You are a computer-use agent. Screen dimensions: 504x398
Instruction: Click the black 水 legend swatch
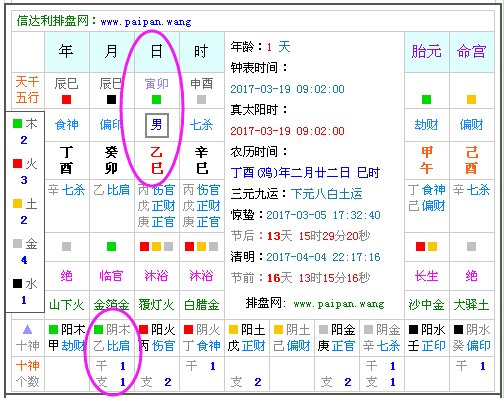tap(17, 283)
